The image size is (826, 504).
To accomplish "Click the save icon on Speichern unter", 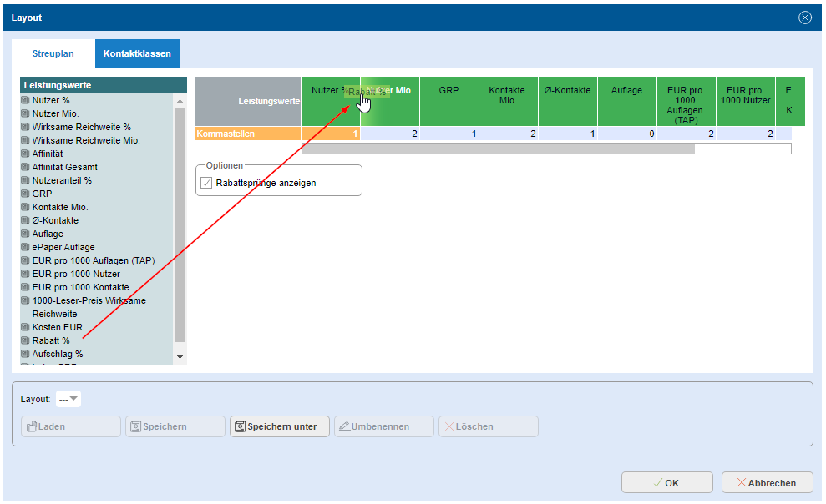I will pos(240,426).
